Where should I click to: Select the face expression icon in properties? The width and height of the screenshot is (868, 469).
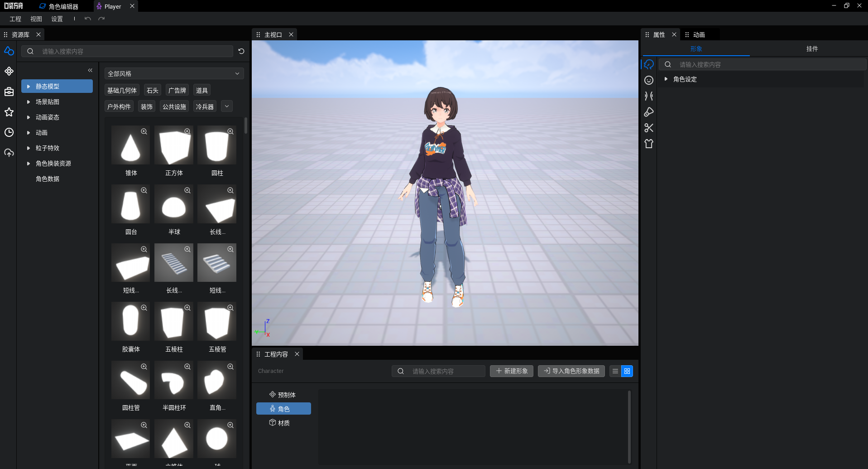point(649,80)
